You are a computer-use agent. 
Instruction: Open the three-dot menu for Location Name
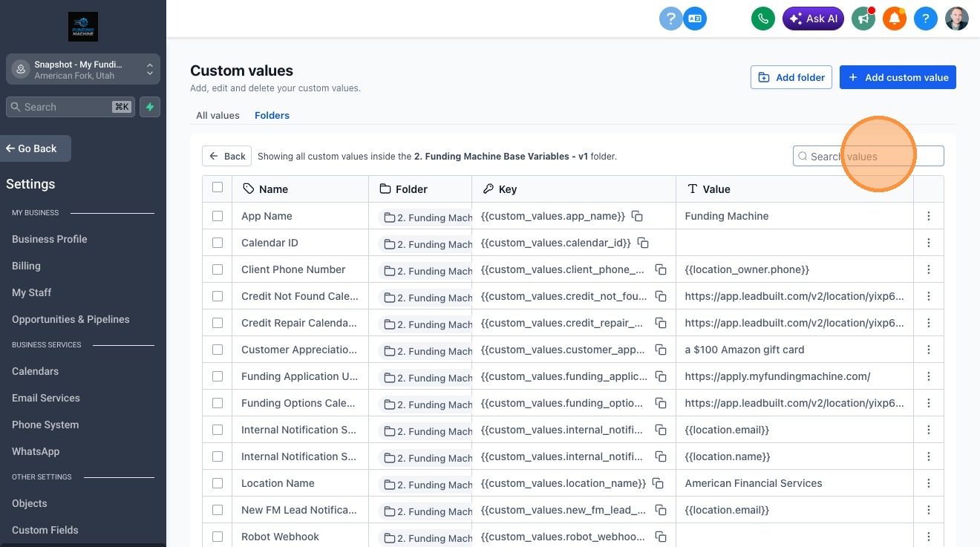tap(929, 483)
